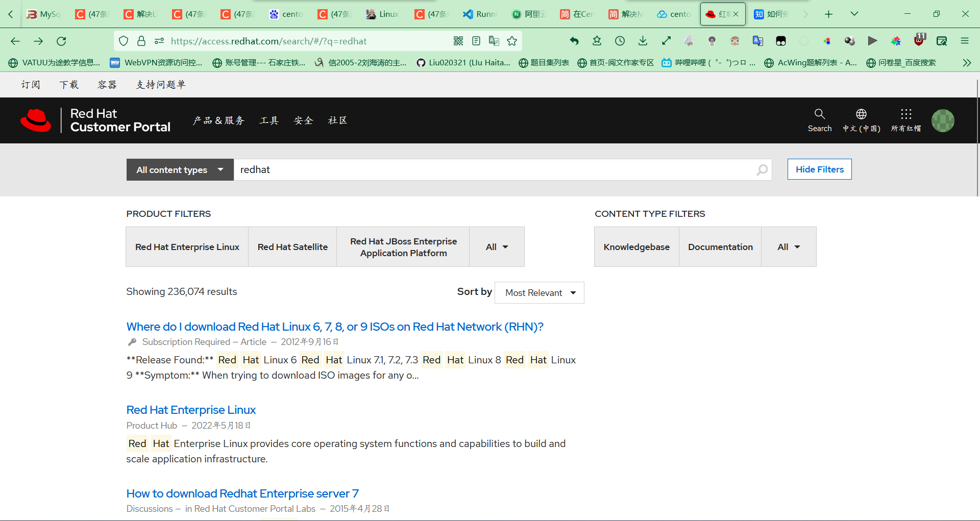Open 'Where do I download Red Hat Linux' result
Image resolution: width=980 pixels, height=521 pixels.
335,327
